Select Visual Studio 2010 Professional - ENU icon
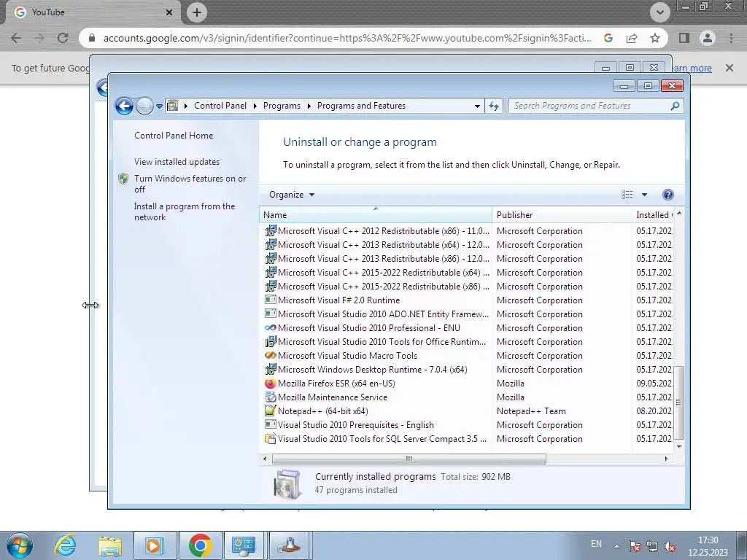The image size is (747, 560). click(x=270, y=327)
